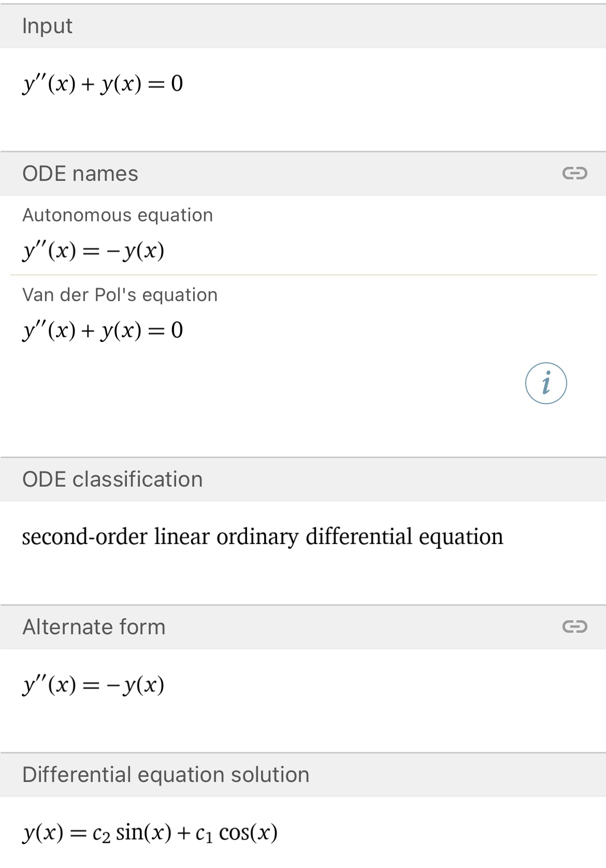Click the Autonomous equation label
The height and width of the screenshot is (868, 606).
(x=118, y=215)
